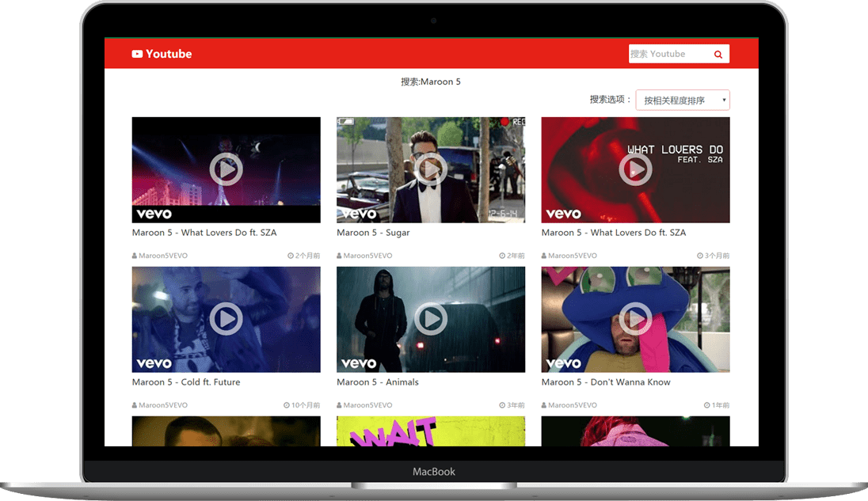This screenshot has height=501, width=868.
Task: Click the "3年前" upload time under Animals
Action: pos(516,404)
